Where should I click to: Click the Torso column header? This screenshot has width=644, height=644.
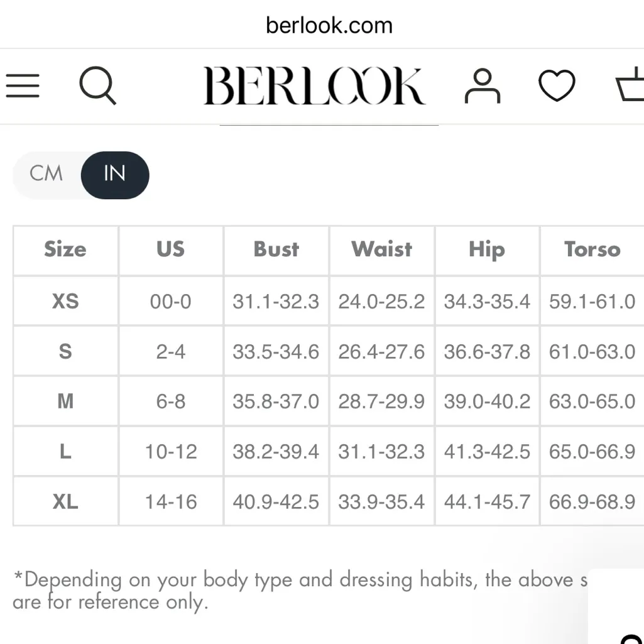591,249
